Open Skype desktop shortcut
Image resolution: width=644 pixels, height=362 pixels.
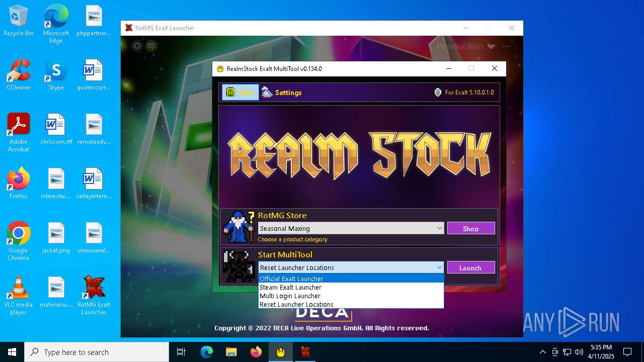click(56, 75)
